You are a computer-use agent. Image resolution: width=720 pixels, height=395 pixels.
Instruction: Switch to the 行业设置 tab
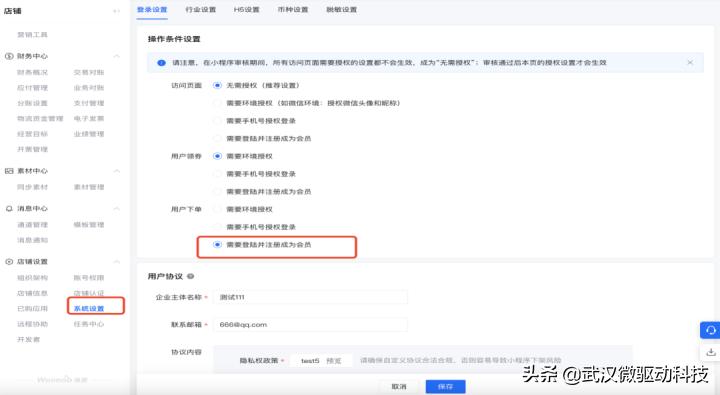(201, 10)
